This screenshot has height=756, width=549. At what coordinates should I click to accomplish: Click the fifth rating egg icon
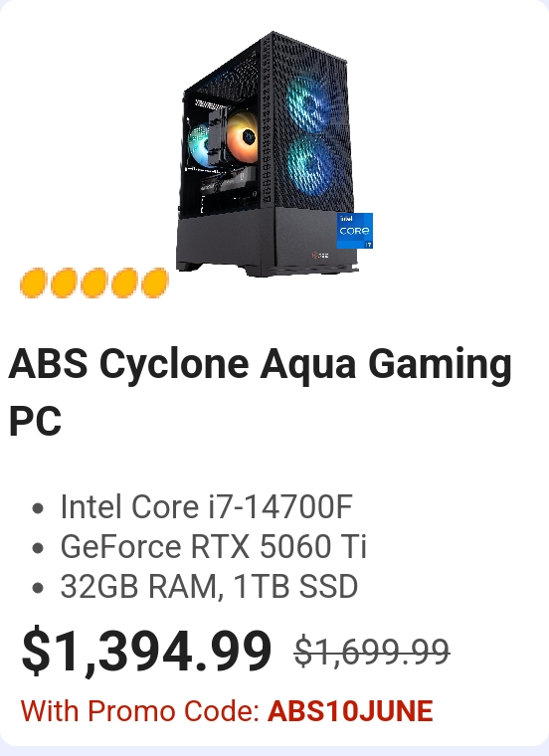click(x=155, y=283)
